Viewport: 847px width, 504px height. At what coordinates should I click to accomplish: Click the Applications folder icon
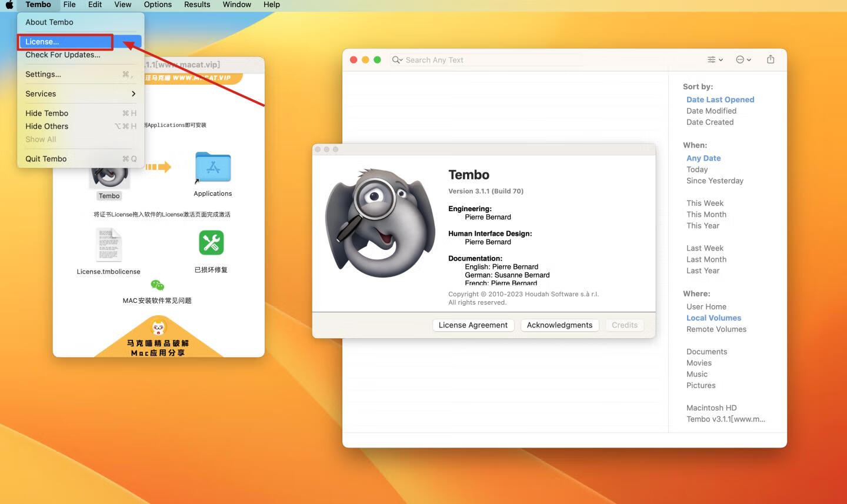[x=213, y=168]
